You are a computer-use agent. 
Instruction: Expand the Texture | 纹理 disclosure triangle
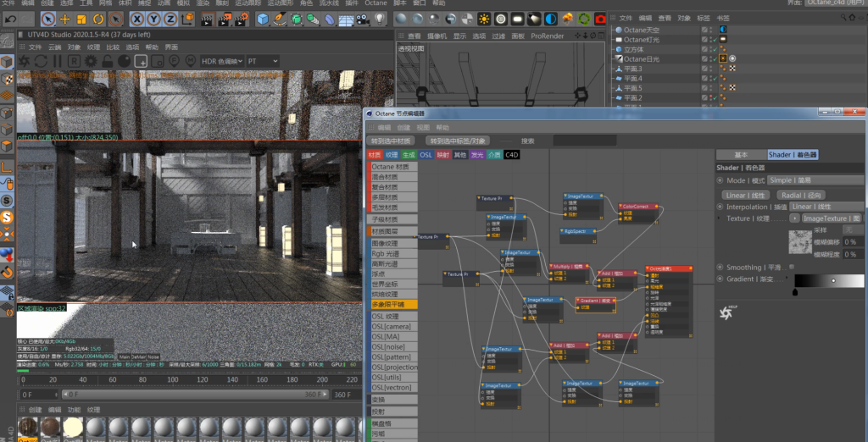[719, 218]
